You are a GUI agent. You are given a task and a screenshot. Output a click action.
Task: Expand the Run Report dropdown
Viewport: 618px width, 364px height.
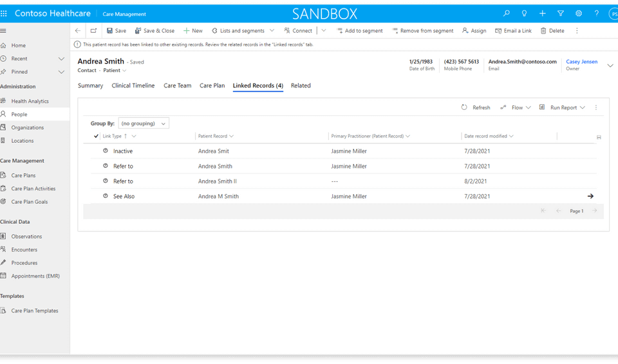click(583, 107)
